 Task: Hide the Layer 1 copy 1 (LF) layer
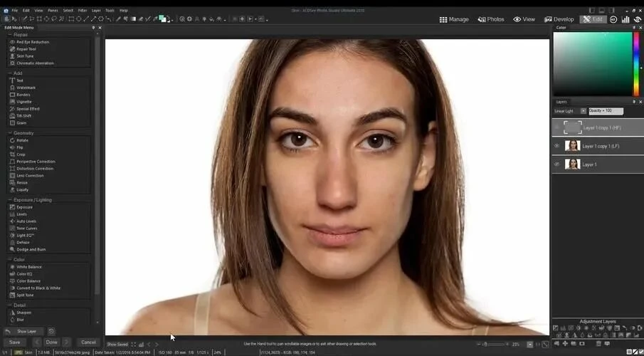click(557, 146)
